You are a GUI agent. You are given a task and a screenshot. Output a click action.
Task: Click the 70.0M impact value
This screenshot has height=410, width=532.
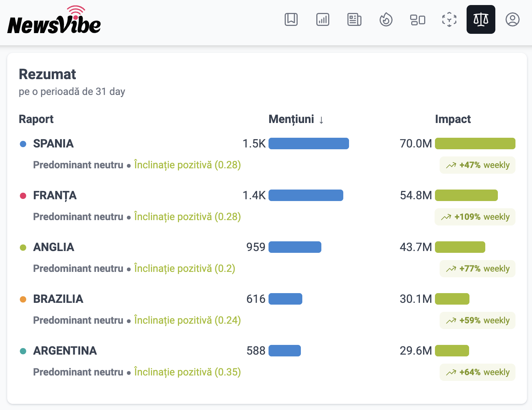(x=416, y=143)
